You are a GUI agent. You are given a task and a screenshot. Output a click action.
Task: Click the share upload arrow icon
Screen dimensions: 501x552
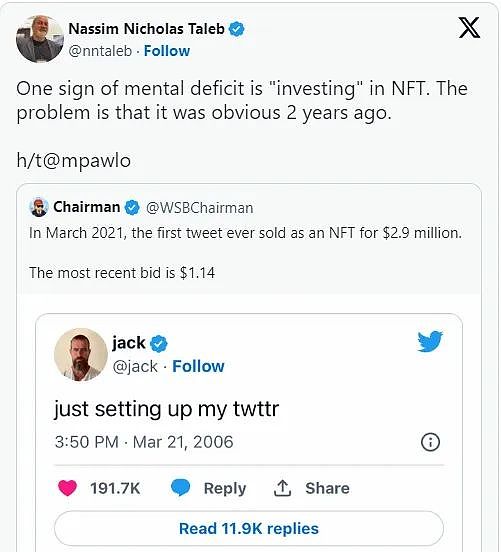tap(282, 488)
